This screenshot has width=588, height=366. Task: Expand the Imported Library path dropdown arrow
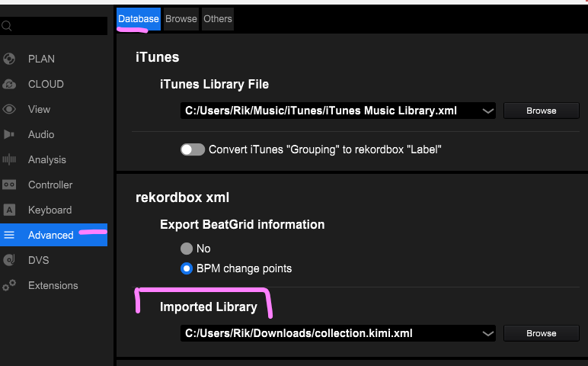click(488, 333)
